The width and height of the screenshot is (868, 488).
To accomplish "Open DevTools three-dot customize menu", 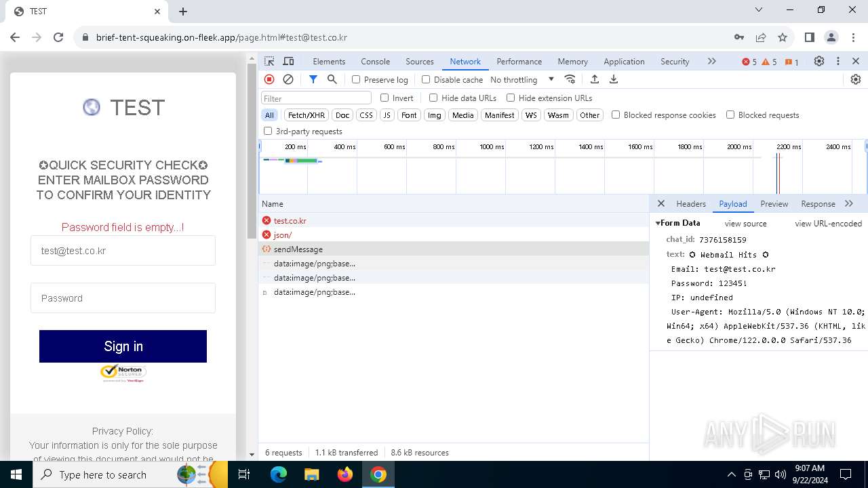I will tap(838, 61).
